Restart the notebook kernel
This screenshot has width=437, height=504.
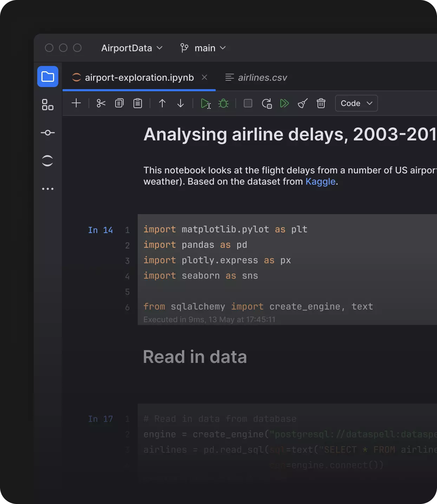pyautogui.click(x=267, y=103)
